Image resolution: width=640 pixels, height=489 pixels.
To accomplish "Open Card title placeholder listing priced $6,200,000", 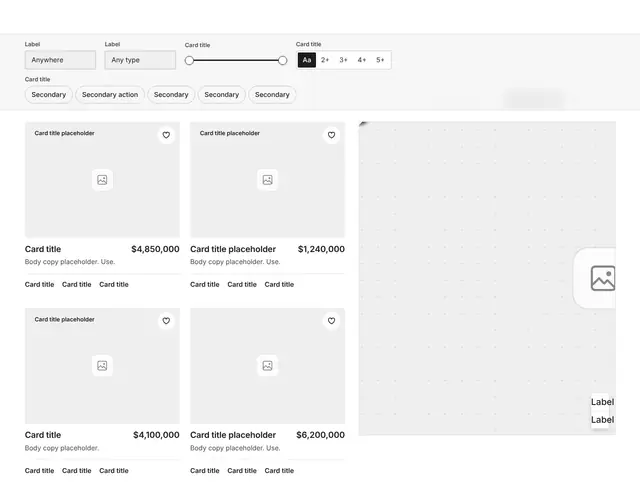I will [233, 435].
